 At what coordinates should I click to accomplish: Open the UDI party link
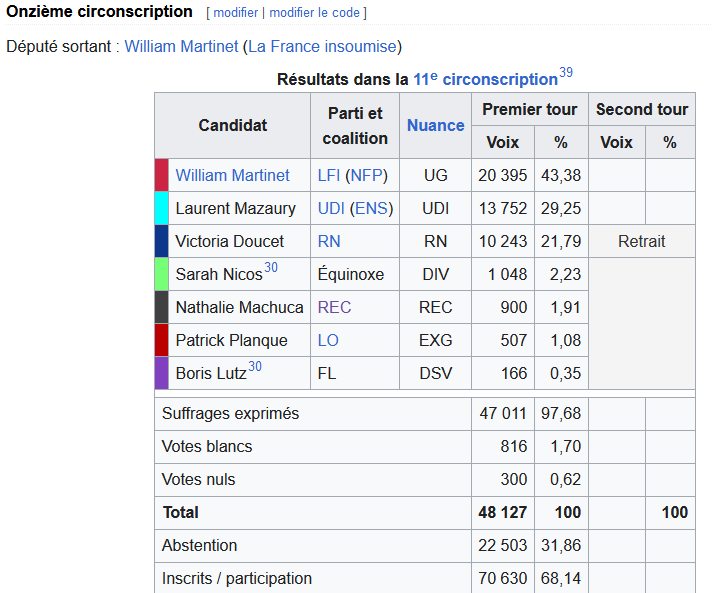pyautogui.click(x=331, y=208)
